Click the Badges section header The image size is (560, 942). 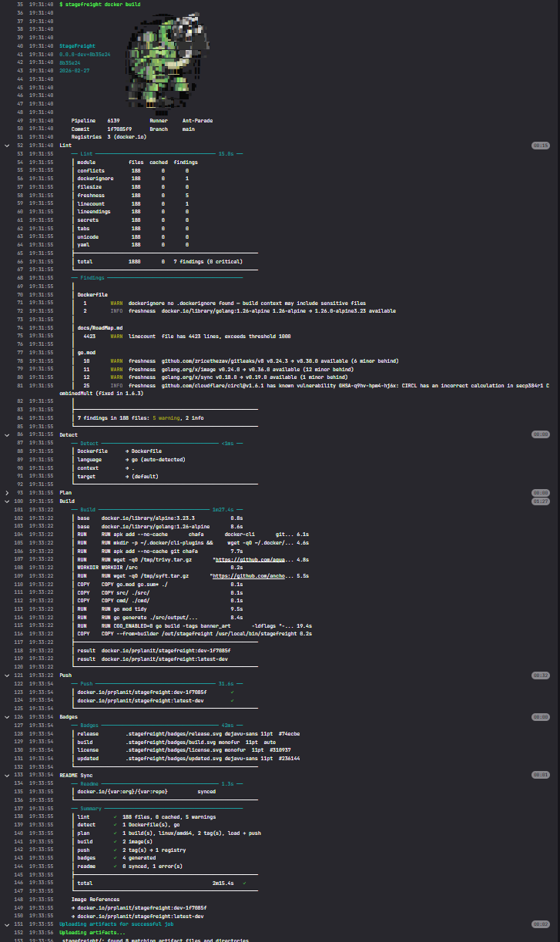69,716
